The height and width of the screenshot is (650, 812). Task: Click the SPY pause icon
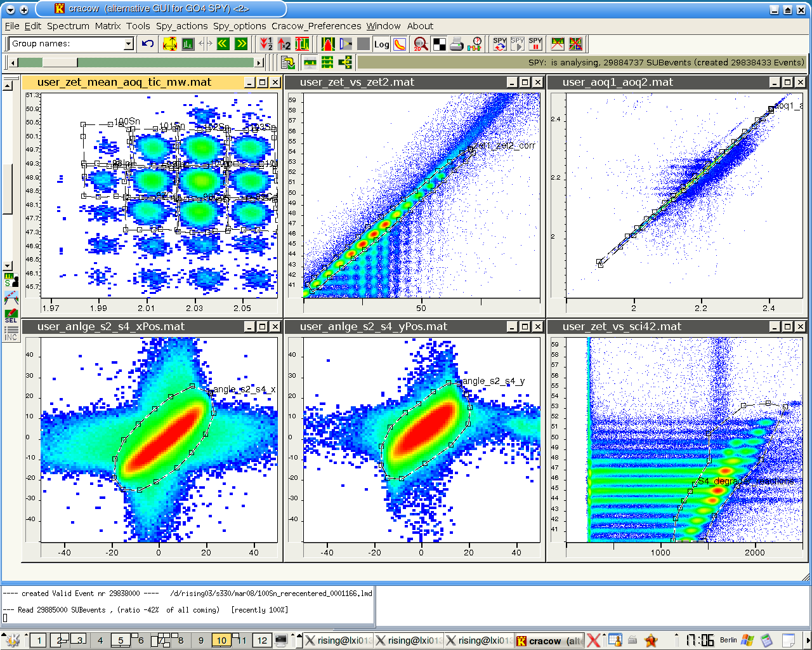coord(535,44)
